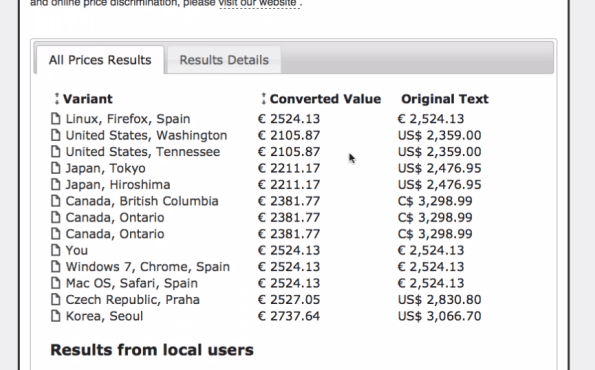This screenshot has height=370, width=595.
Task: Click the Converted Value column header
Action: [325, 99]
